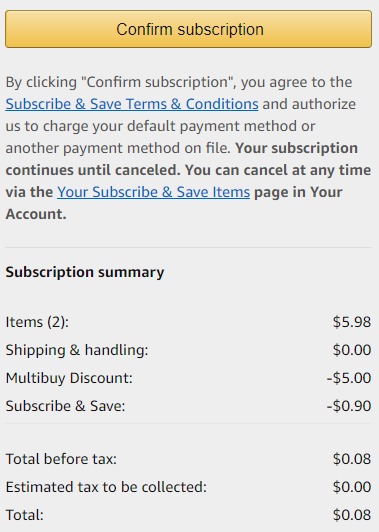Click the final total $0.08 amount
Viewport: 379px width, 532px height.
352,515
